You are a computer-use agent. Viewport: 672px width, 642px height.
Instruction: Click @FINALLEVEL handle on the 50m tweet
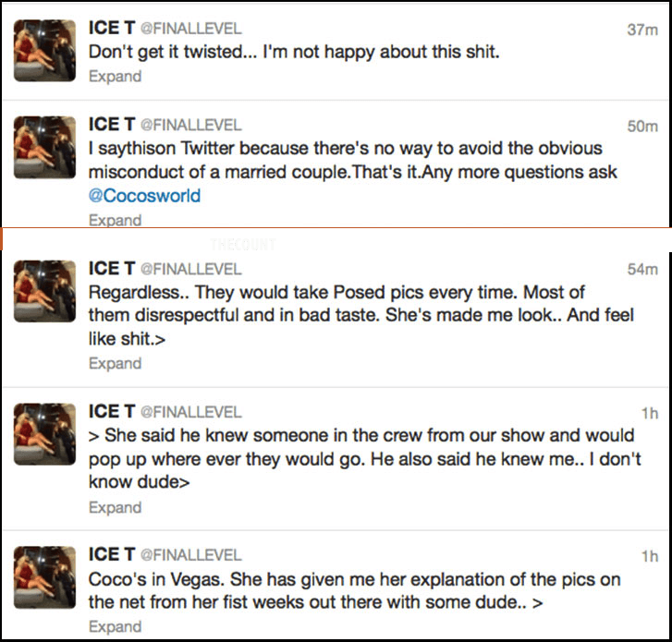click(190, 125)
